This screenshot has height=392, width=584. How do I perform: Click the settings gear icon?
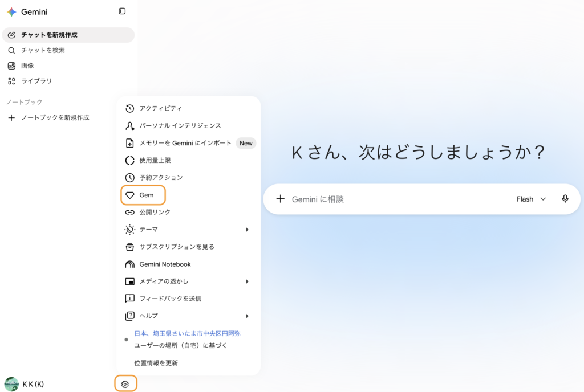(x=125, y=384)
